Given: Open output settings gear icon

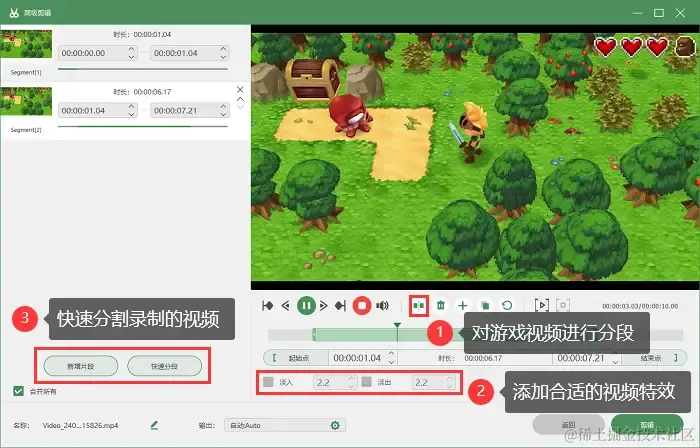Looking at the screenshot, I should (x=335, y=425).
